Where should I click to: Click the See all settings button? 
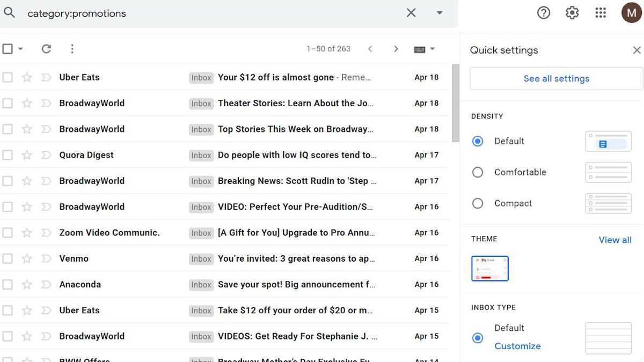point(556,78)
